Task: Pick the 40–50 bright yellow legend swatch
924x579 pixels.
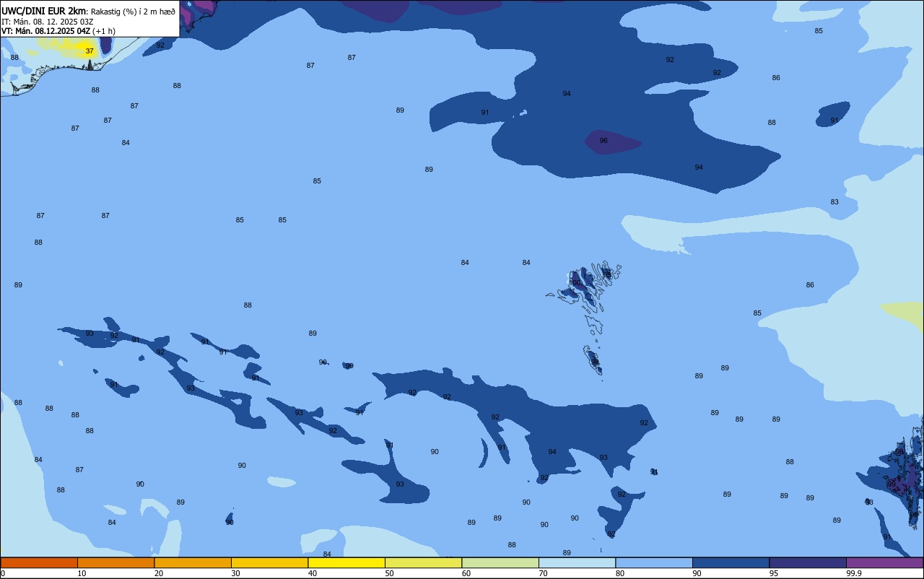Action: point(346,562)
